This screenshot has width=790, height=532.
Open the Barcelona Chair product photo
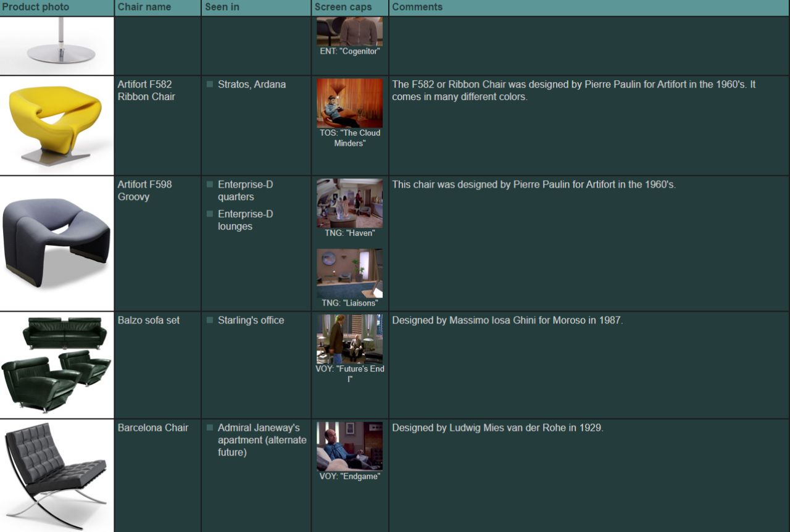tap(57, 476)
